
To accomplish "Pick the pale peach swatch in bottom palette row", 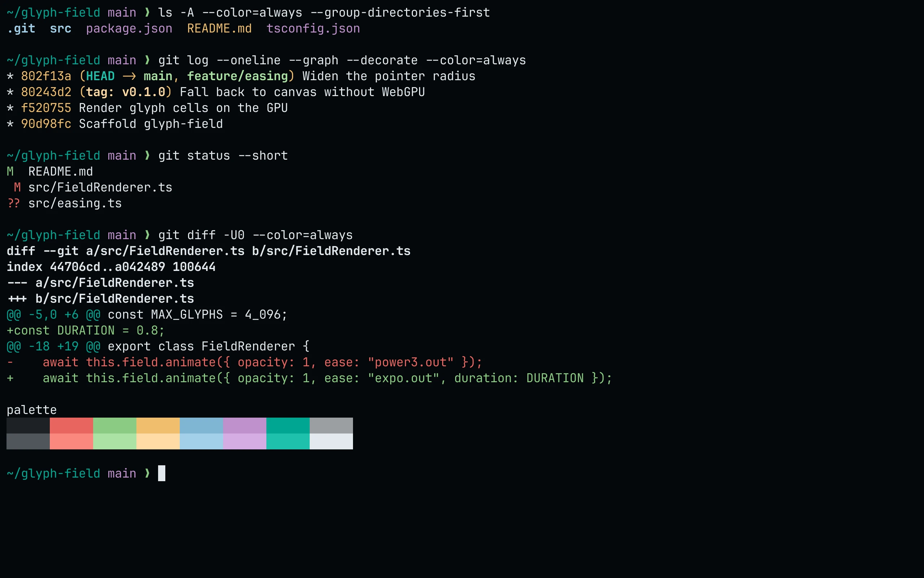I will point(158,441).
